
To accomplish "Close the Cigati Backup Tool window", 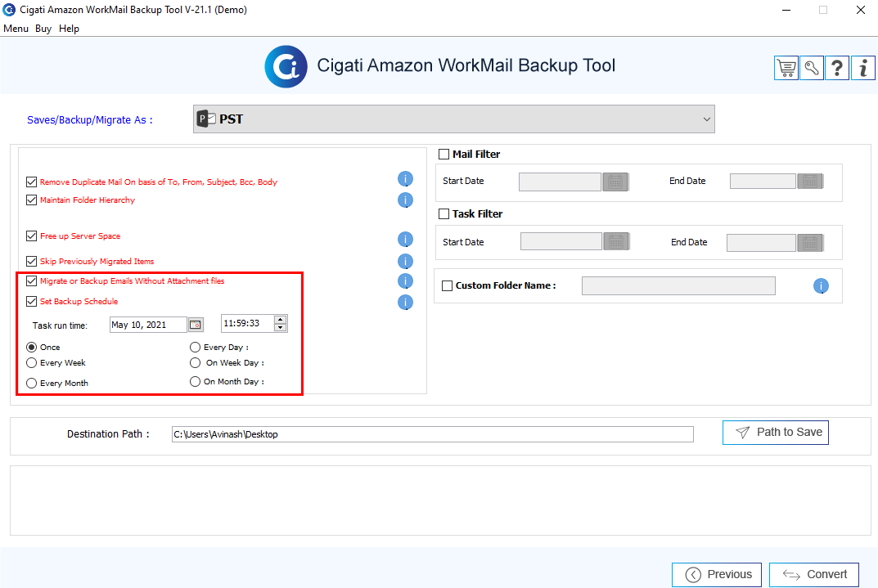I will coord(861,10).
